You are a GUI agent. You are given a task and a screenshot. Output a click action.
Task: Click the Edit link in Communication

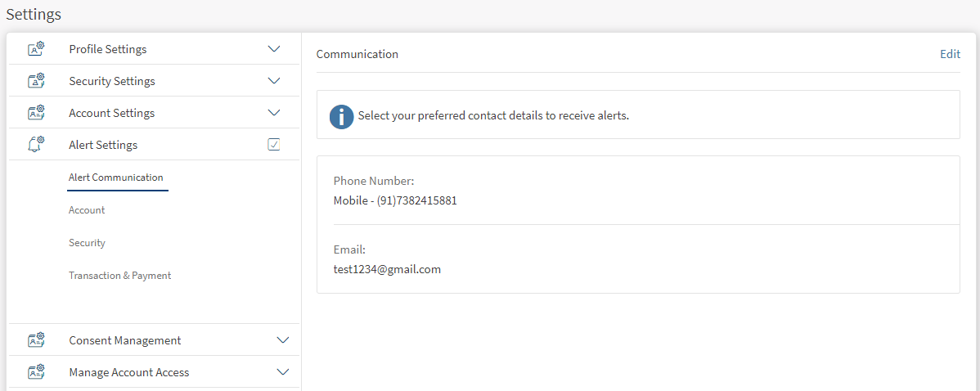click(x=950, y=54)
